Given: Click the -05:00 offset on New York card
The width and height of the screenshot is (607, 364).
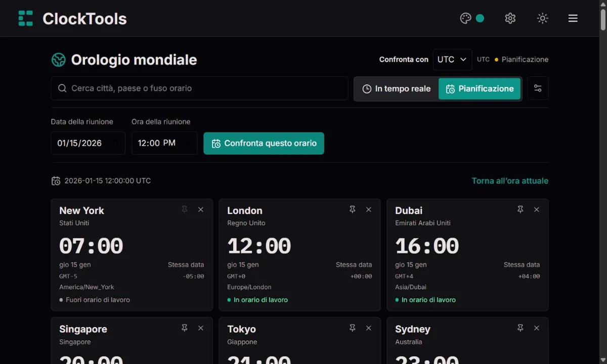Looking at the screenshot, I should (193, 277).
